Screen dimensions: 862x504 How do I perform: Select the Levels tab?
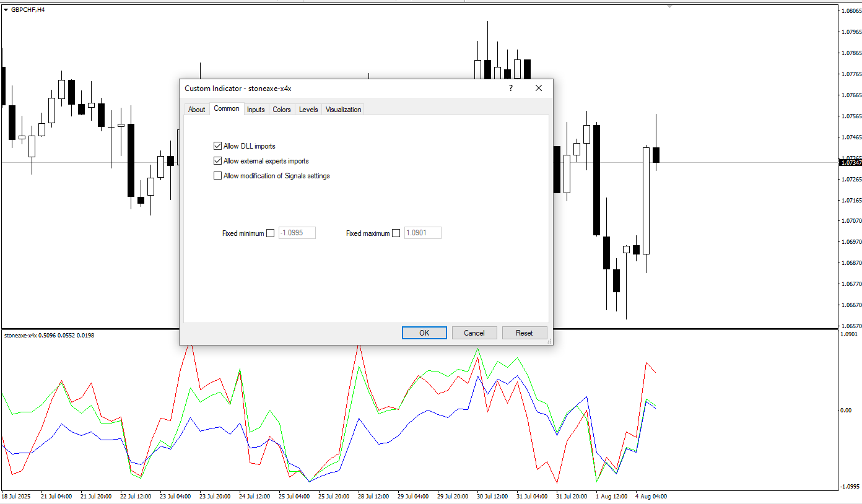[x=308, y=110]
